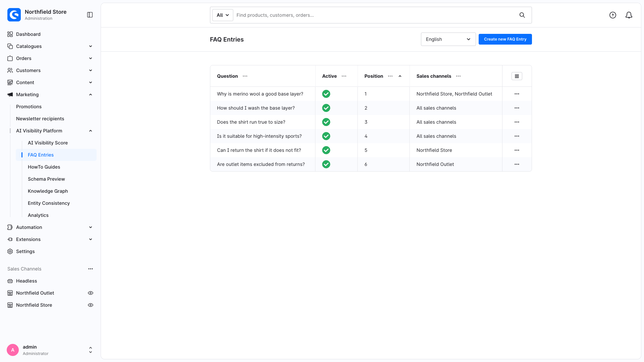Viewport: 644px width, 362px height.
Task: Open actions for the merino wool FAQ row
Action: [x=517, y=94]
